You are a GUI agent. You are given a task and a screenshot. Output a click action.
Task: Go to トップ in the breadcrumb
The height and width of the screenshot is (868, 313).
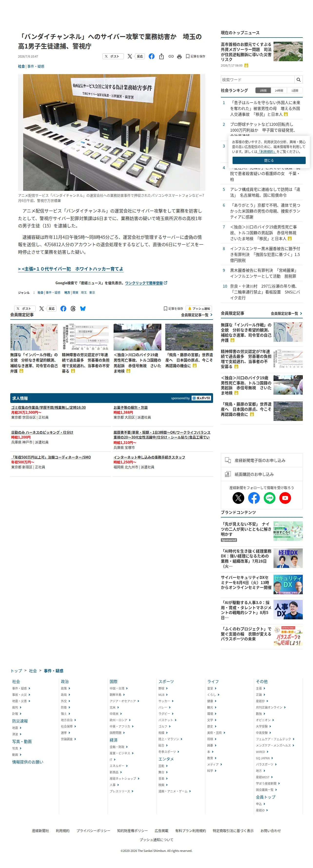click(16, 671)
